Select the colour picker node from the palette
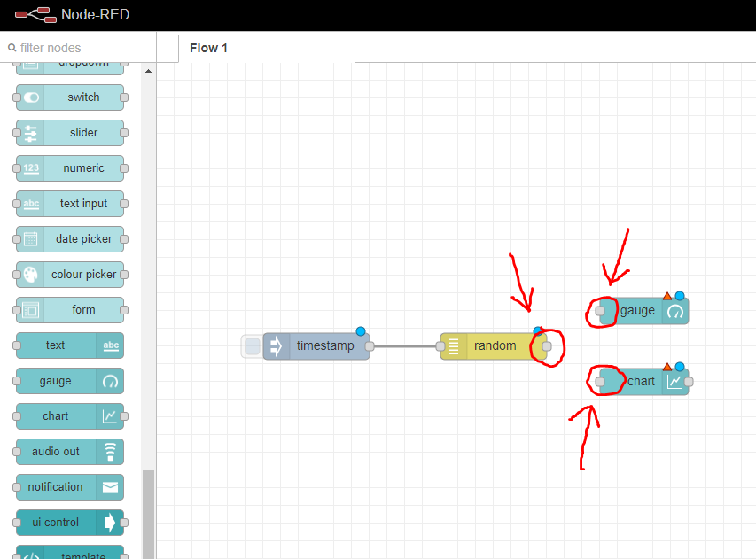 (69, 275)
